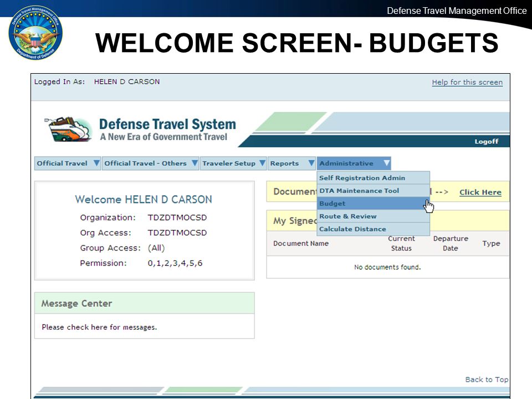The image size is (532, 399).
Task: Select Calculate Distance menu entry
Action: pos(373,229)
